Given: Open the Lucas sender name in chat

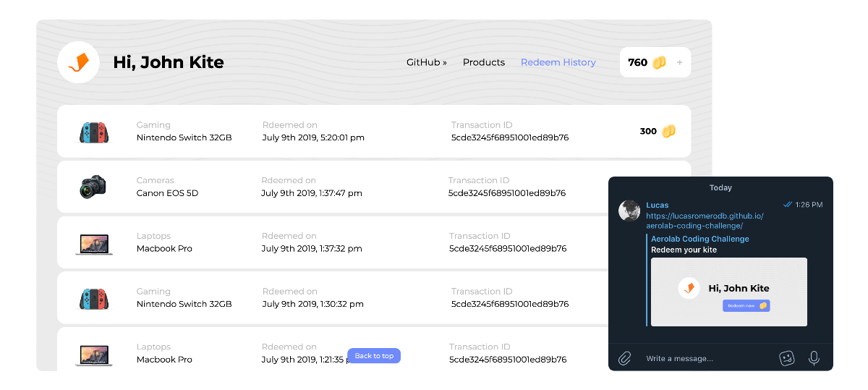Looking at the screenshot, I should point(658,205).
